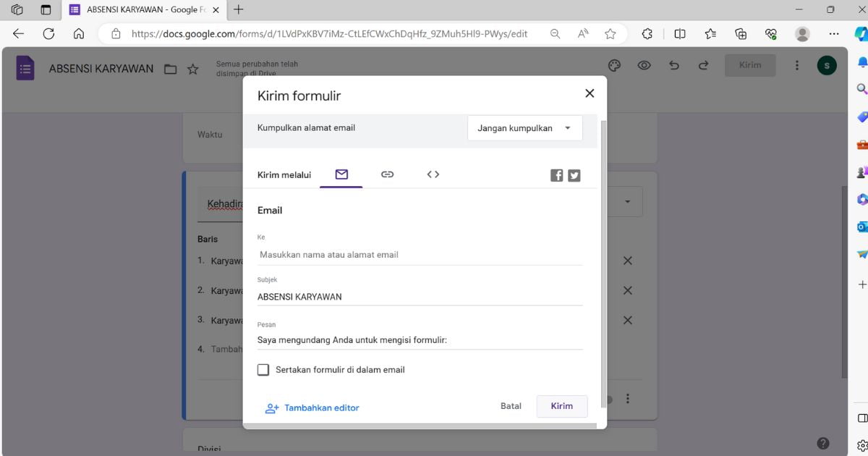
Task: Open a new browser tab
Action: pyautogui.click(x=238, y=9)
